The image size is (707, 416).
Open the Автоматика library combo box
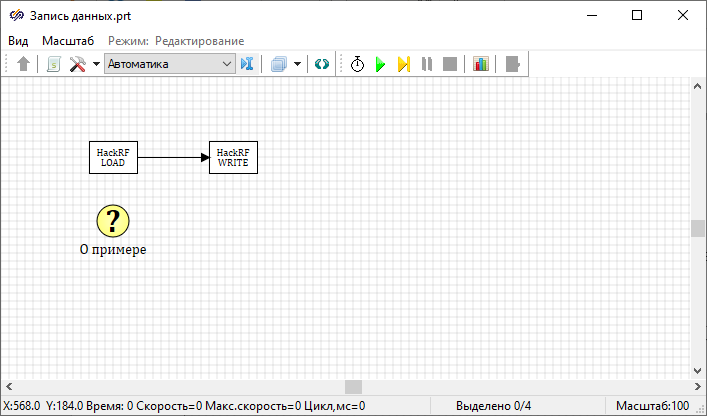pyautogui.click(x=169, y=64)
